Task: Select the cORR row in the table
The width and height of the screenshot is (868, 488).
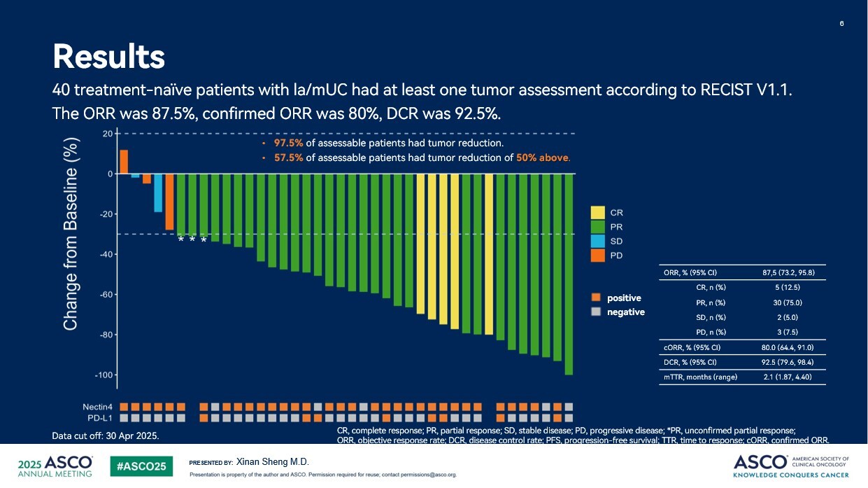Action: coord(741,347)
